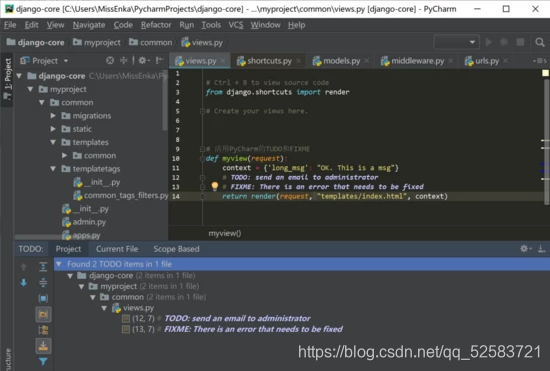Expand the static folder
Screen dimensions: 550x371
(53, 129)
